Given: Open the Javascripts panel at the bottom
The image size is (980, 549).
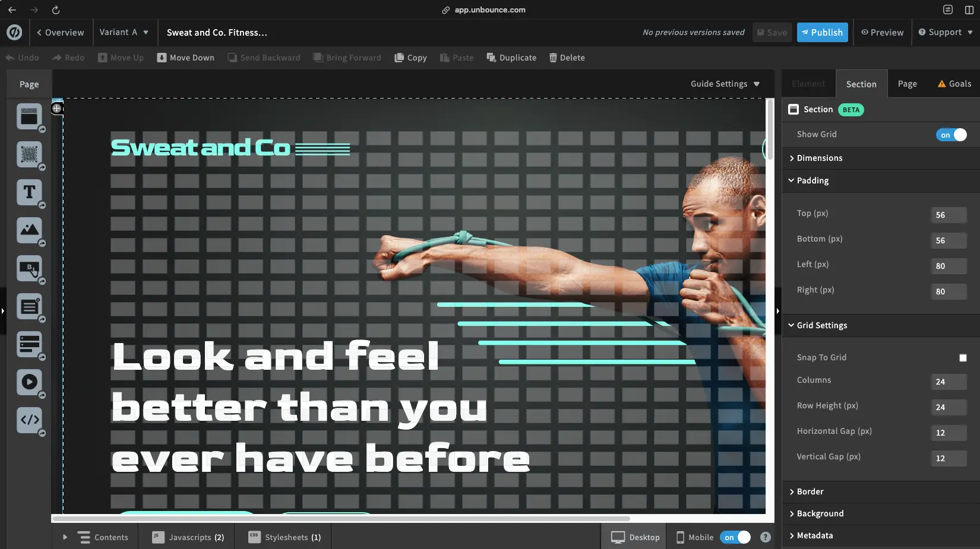Looking at the screenshot, I should point(187,537).
